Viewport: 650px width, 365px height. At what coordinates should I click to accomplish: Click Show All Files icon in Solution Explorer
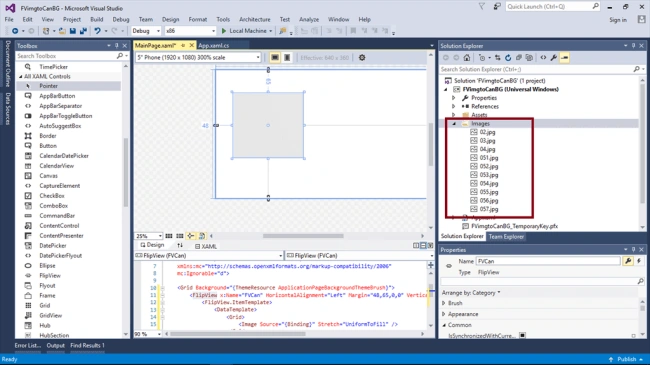529,58
